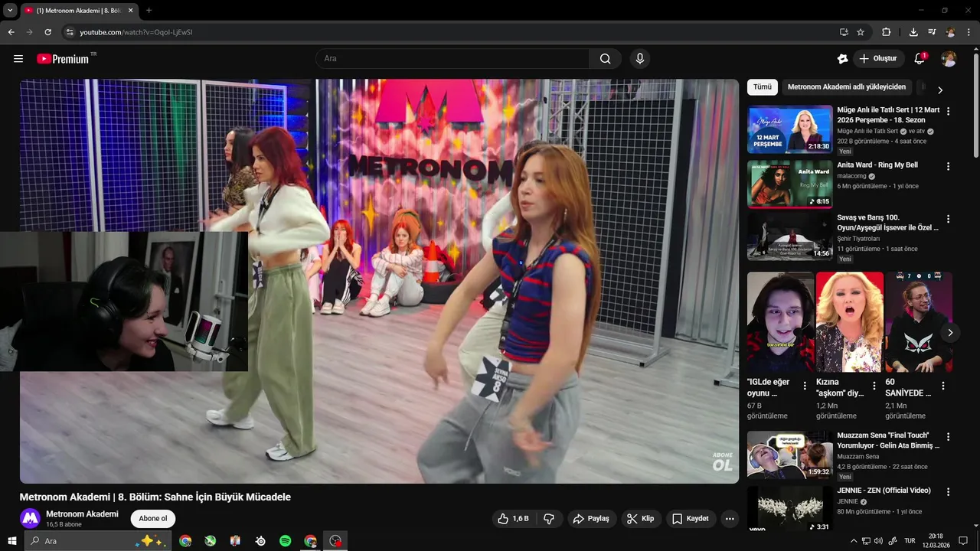
Task: Save the video with Kaydet
Action: [691, 519]
